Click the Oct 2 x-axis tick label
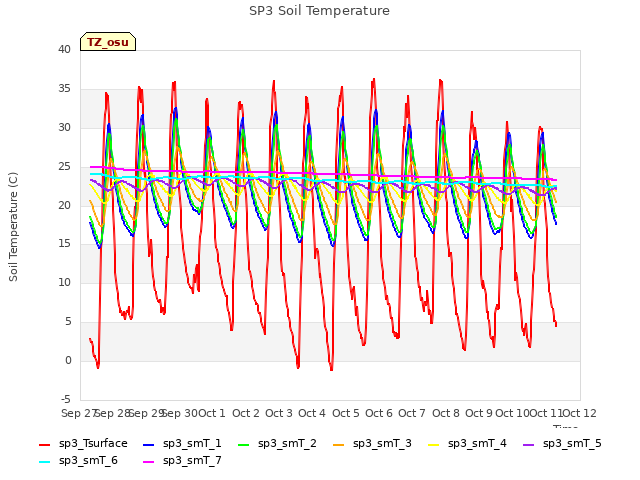The height and width of the screenshot is (480, 640). [246, 413]
